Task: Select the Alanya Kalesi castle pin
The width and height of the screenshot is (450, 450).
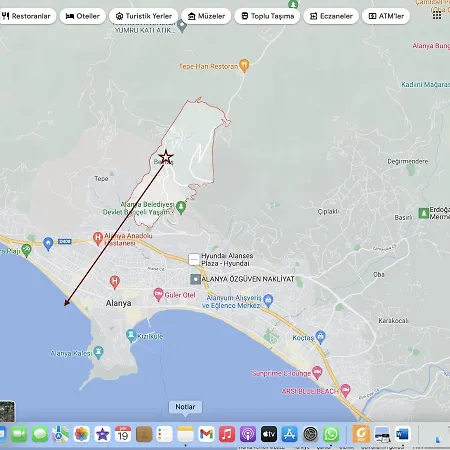Action: coord(99,352)
